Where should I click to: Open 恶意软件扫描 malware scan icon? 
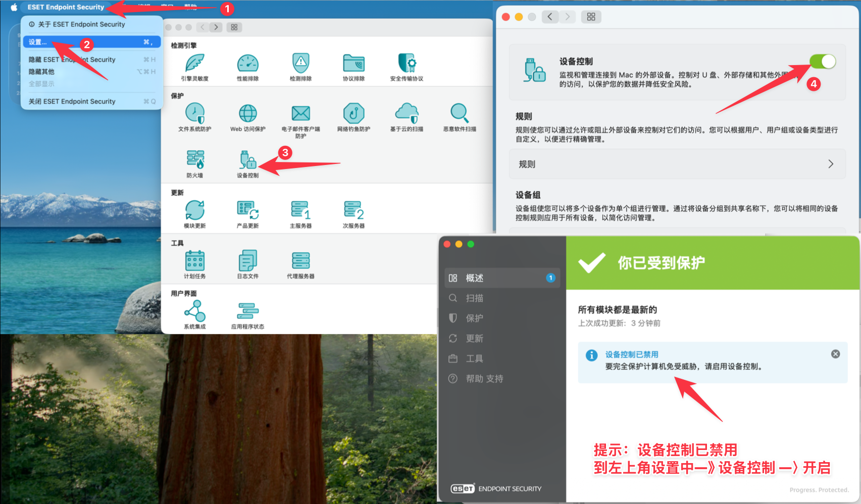pos(460,113)
